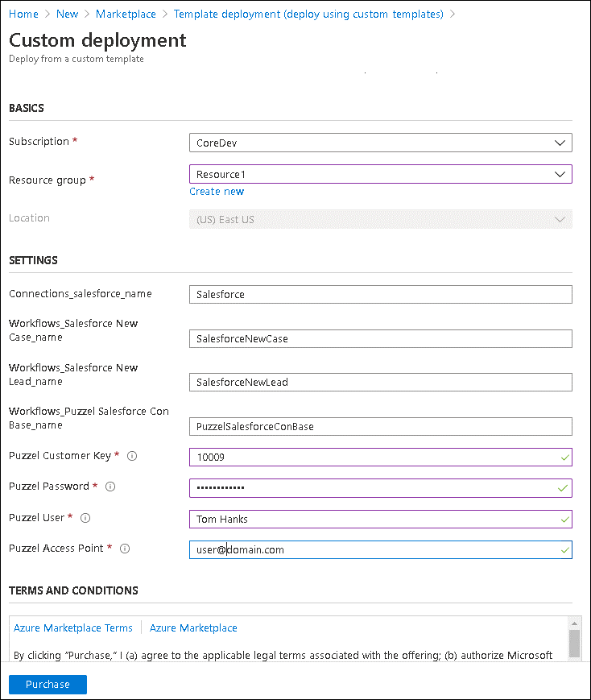Click info icon next to Puzzel User
The height and width of the screenshot is (700, 591).
click(85, 518)
